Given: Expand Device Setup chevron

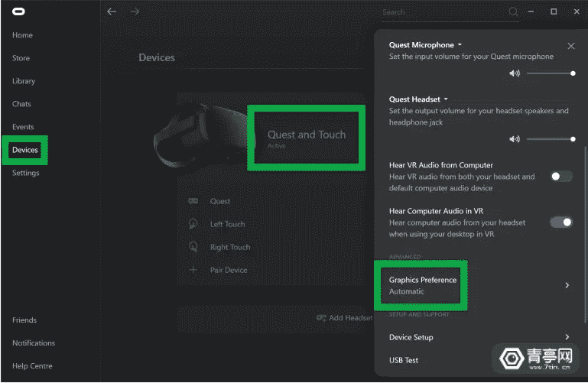Looking at the screenshot, I should click(567, 337).
